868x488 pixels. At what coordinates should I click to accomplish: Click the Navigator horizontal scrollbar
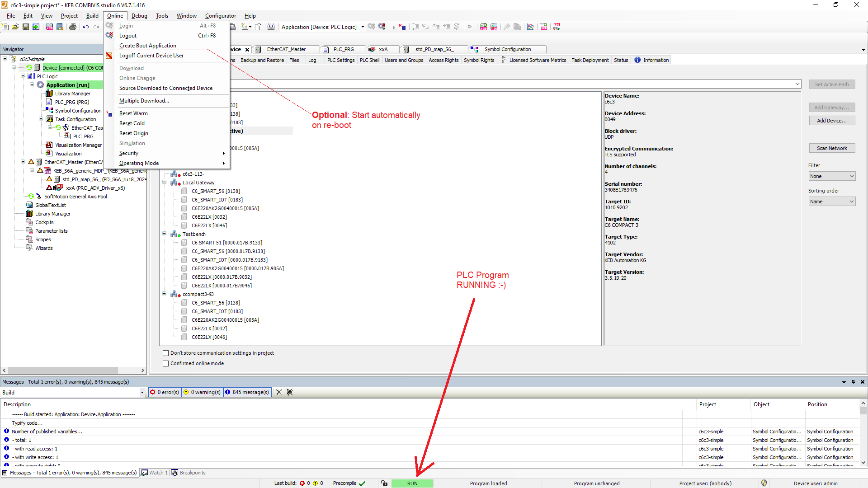click(x=63, y=370)
